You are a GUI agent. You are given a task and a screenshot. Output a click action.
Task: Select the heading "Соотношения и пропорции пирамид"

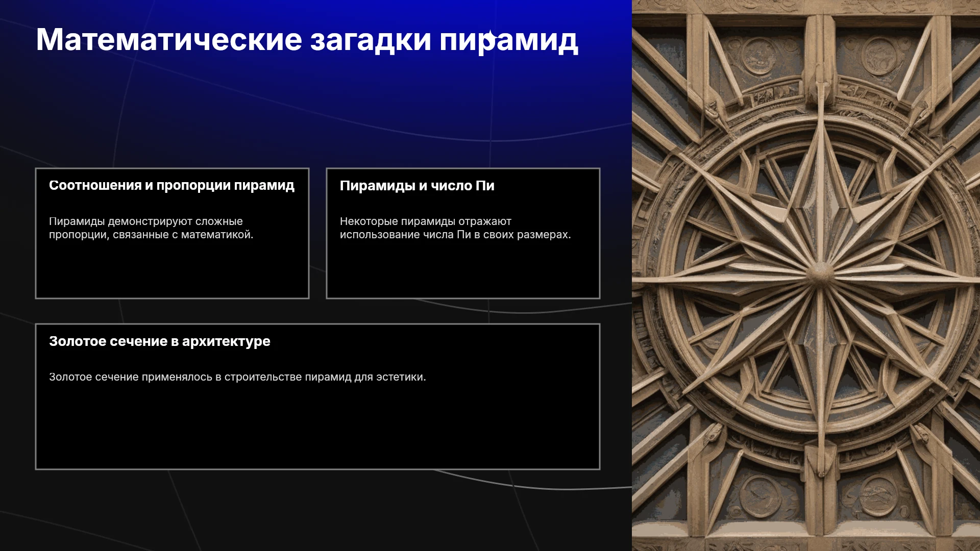pos(171,185)
